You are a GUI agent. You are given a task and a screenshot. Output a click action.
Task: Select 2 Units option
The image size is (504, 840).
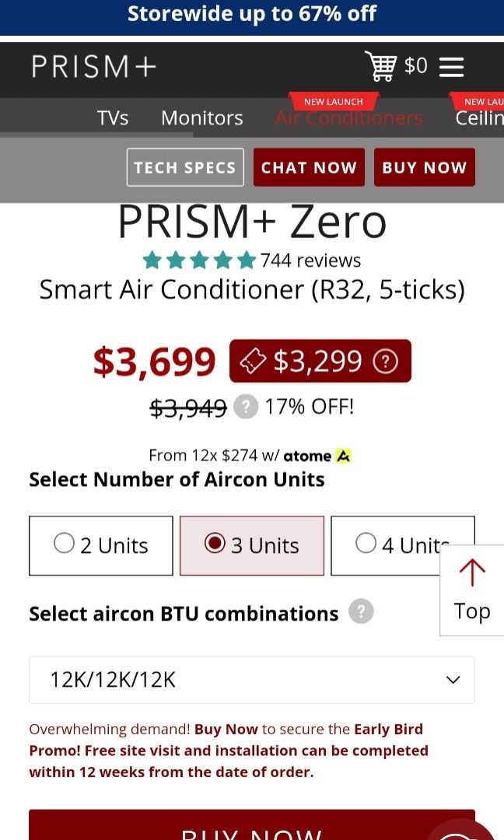(100, 544)
